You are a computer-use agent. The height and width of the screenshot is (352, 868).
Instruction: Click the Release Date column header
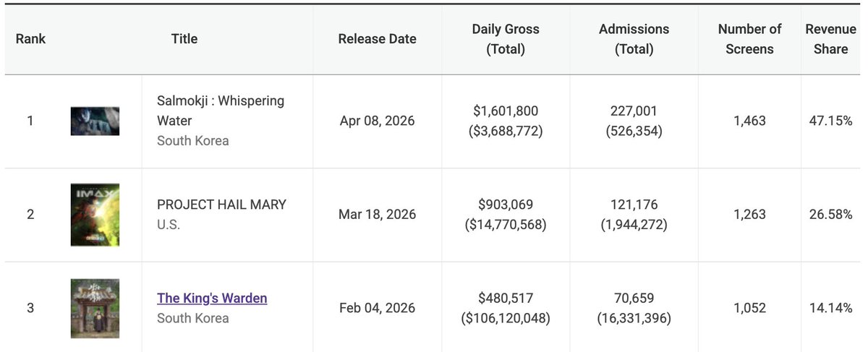click(x=377, y=39)
